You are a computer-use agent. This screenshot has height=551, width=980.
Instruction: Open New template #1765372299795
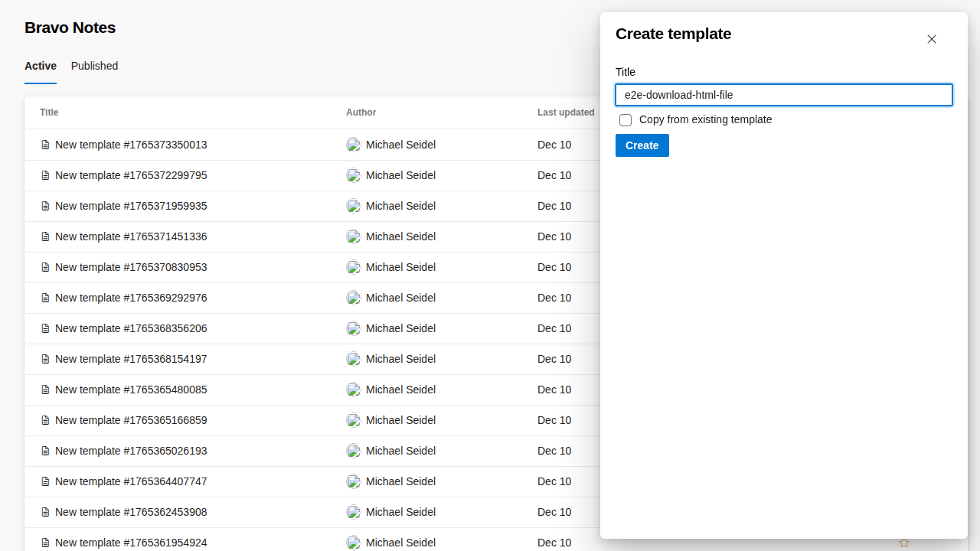(x=131, y=175)
